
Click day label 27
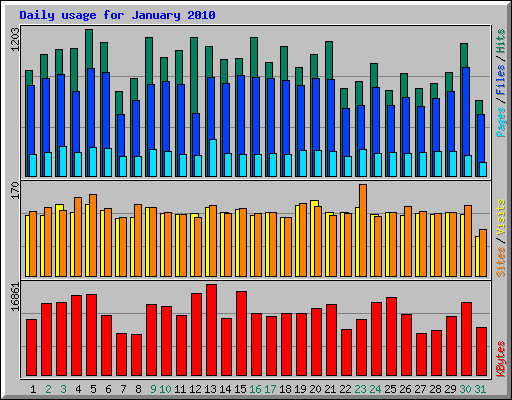click(420, 389)
